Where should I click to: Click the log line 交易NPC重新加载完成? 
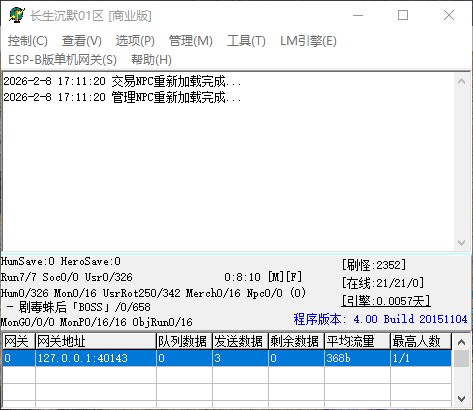(122, 81)
